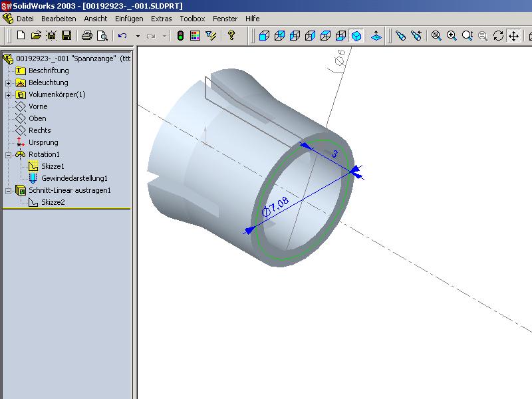Click the New document icon
Screen dimensions: 532x399
click(x=21, y=35)
